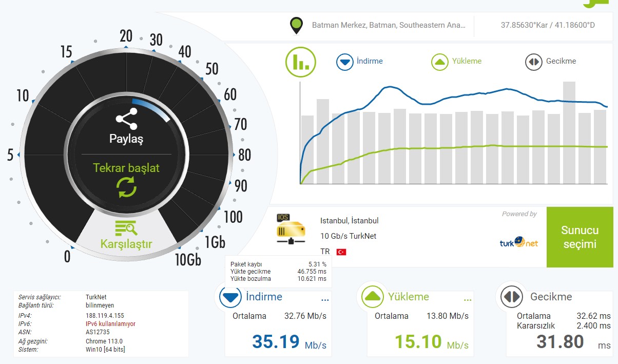Open Karşılaştır compare search icon
This screenshot has width=618, height=364.
[126, 227]
